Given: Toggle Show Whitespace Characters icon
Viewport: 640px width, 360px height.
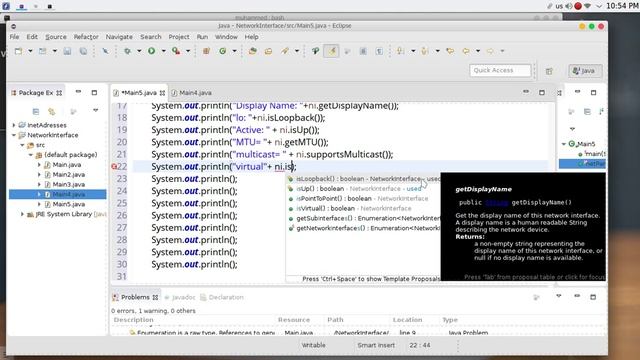Looking at the screenshot, I should (379, 51).
